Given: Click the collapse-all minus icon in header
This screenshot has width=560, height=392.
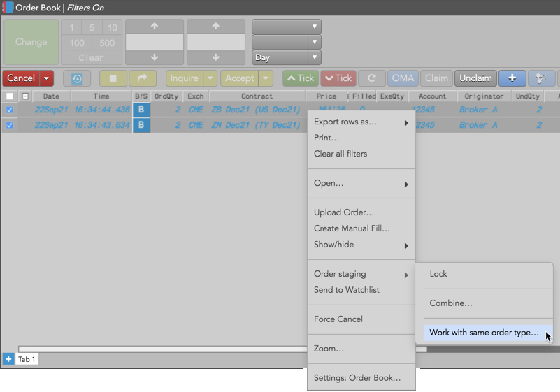Looking at the screenshot, I should click(25, 96).
